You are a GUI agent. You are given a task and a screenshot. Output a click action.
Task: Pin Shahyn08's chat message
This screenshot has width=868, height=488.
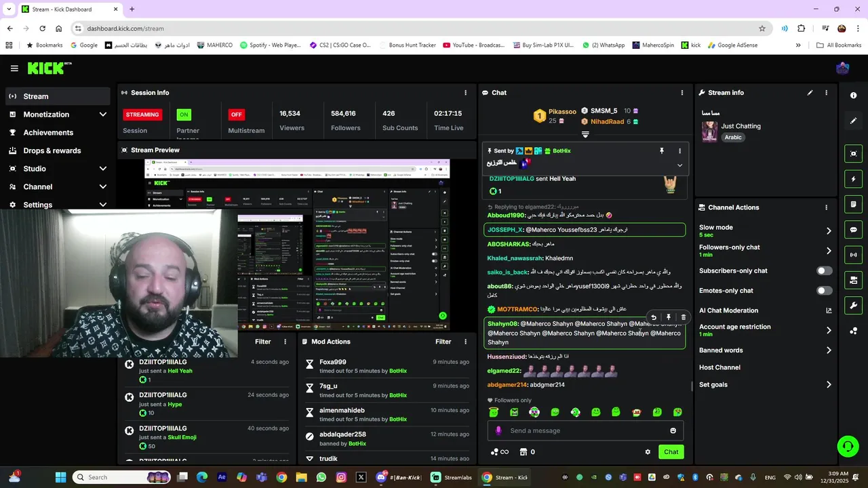[x=669, y=317]
